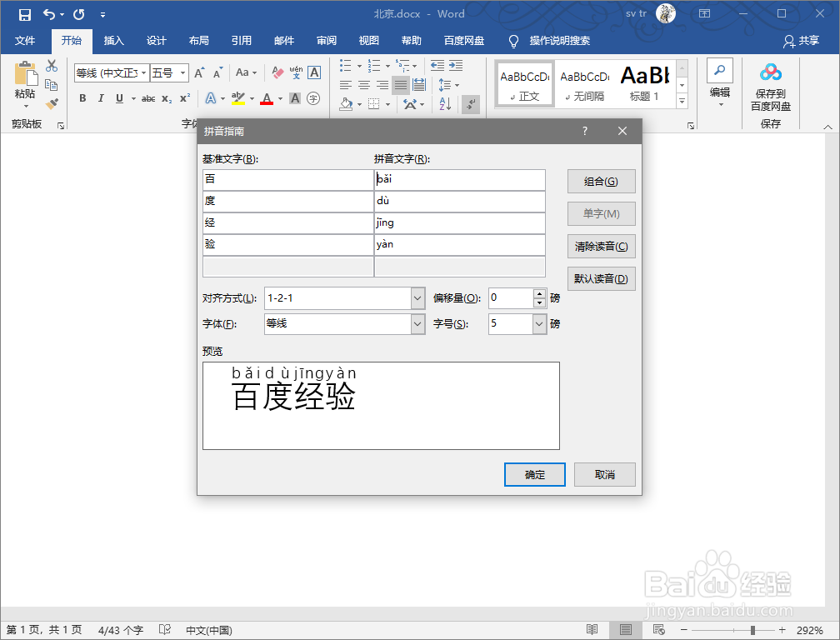840x640 pixels.
Task: Click the 共享 Share button
Action: point(802,41)
